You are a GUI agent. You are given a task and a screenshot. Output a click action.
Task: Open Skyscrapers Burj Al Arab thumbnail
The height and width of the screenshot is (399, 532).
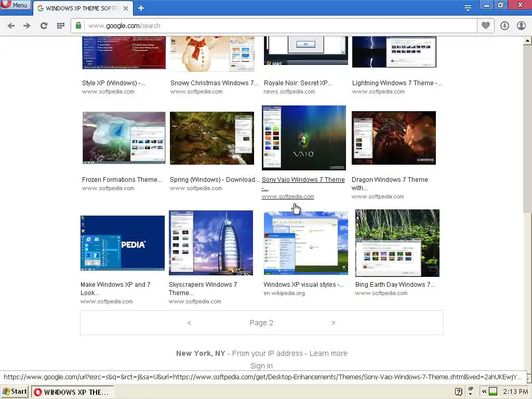click(x=211, y=243)
